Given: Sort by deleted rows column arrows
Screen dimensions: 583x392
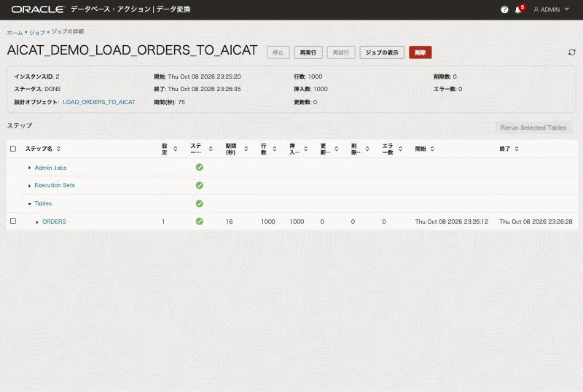Looking at the screenshot, I should (367, 149).
